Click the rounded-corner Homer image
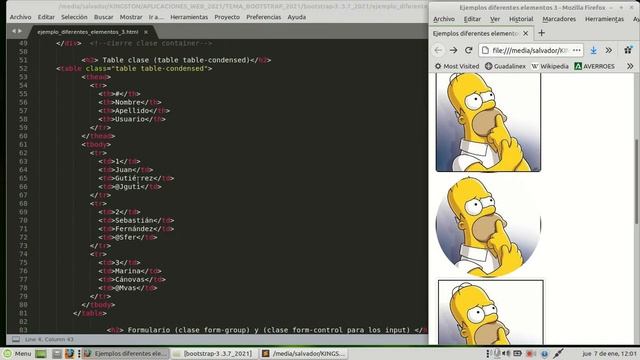Viewport: 640px width, 360px height. coord(488,122)
